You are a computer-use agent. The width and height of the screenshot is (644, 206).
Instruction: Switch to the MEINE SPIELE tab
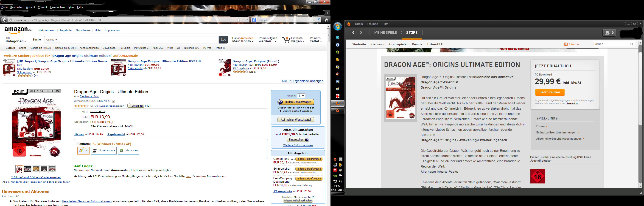tap(385, 33)
